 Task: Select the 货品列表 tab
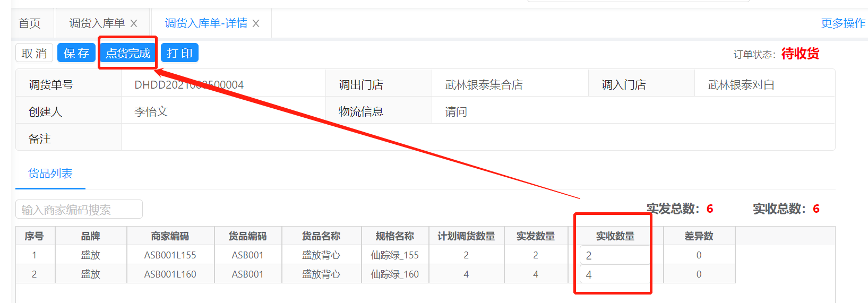[x=50, y=174]
